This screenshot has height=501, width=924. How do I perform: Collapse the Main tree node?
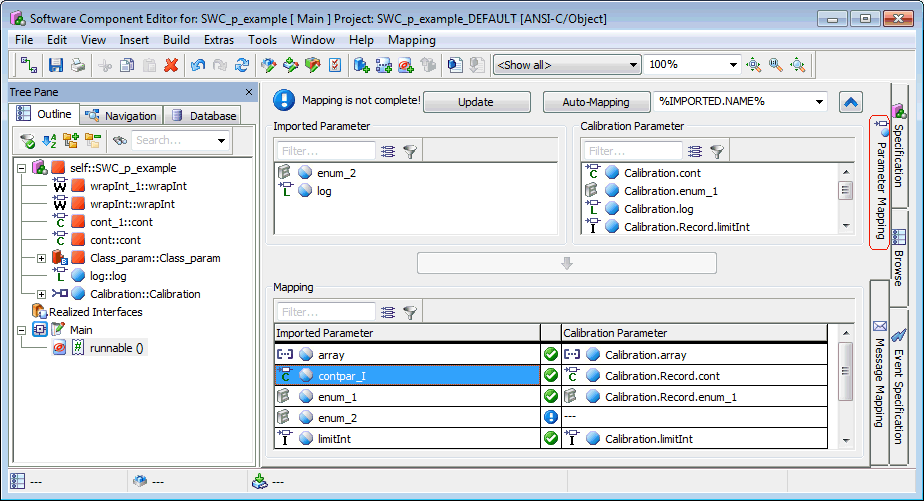click(x=22, y=330)
